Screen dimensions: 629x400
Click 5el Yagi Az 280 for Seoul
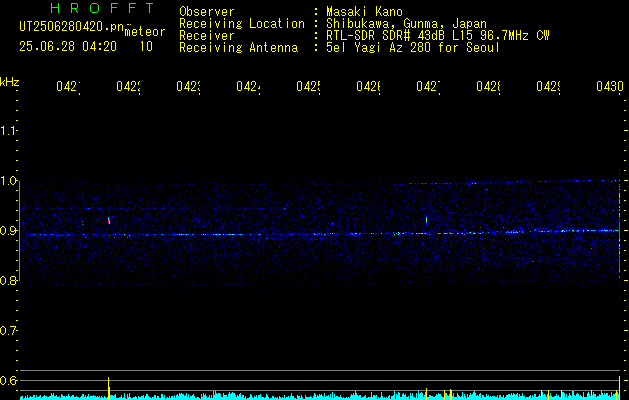(413, 48)
